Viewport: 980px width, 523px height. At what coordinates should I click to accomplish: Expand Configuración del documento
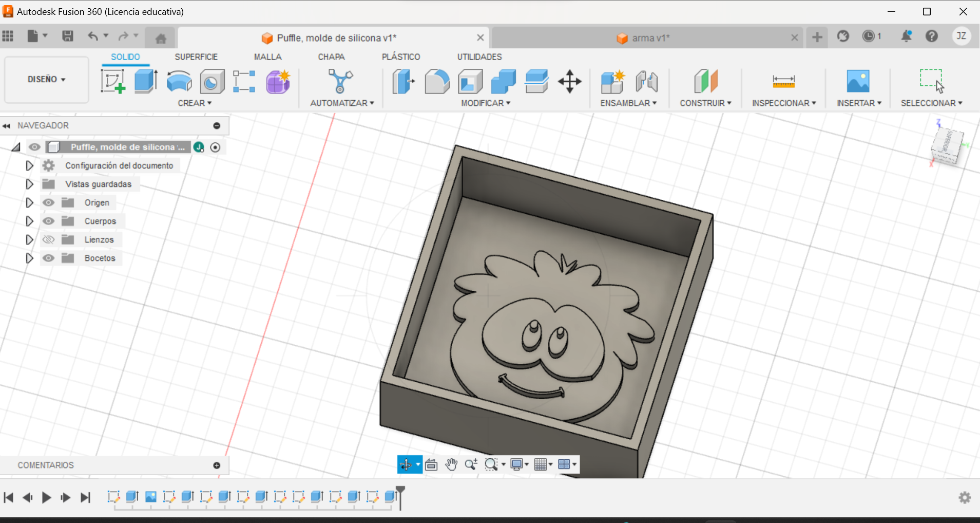point(29,165)
